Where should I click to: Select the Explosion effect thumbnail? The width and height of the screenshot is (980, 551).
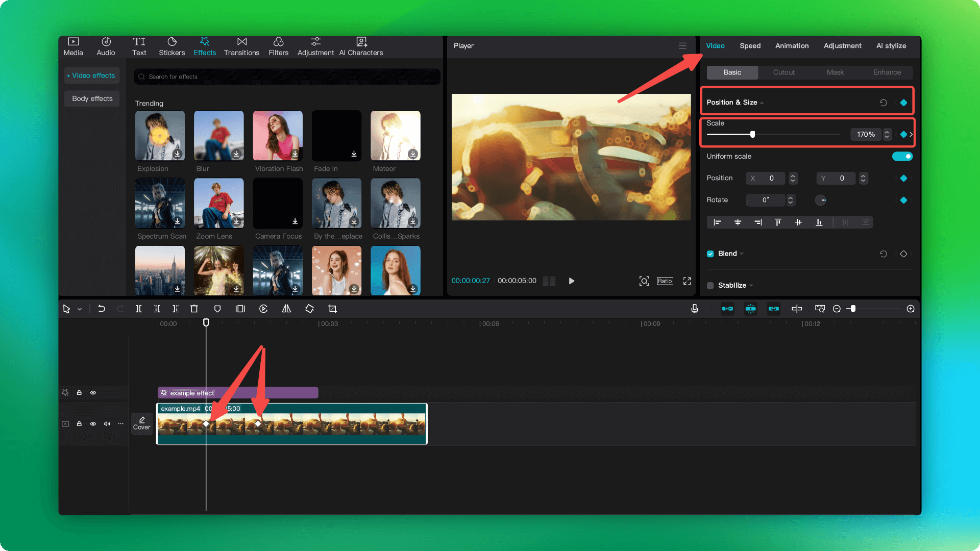coord(160,135)
